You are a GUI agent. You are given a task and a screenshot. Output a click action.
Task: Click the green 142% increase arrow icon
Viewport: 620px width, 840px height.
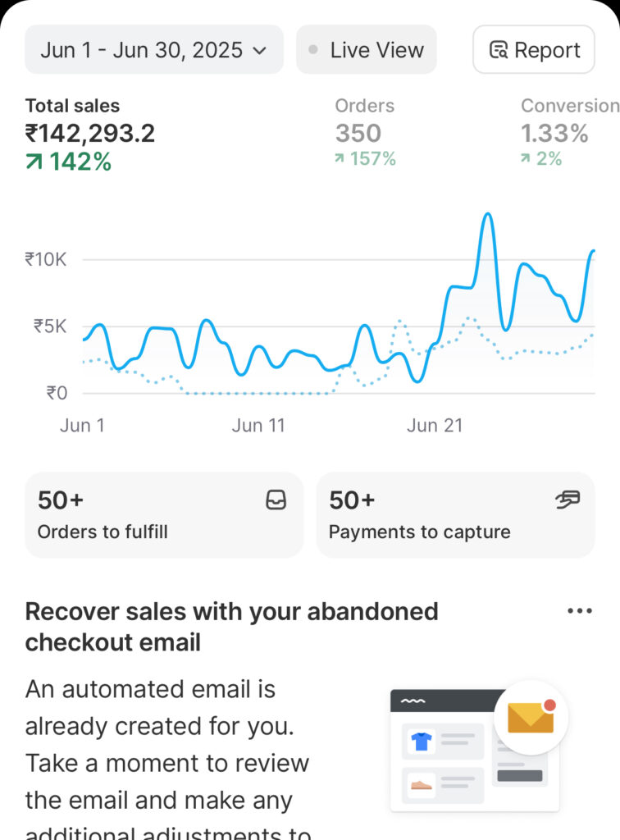tap(34, 162)
